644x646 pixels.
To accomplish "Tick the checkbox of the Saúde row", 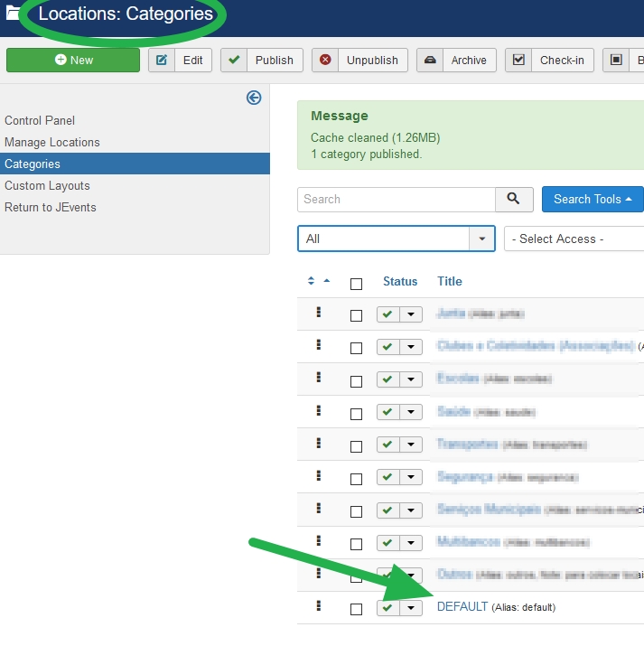I will pos(356,414).
